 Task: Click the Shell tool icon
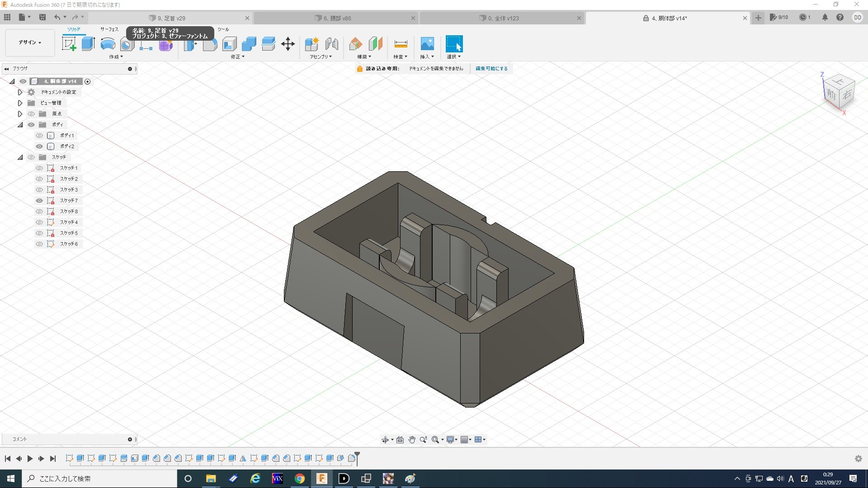(229, 44)
